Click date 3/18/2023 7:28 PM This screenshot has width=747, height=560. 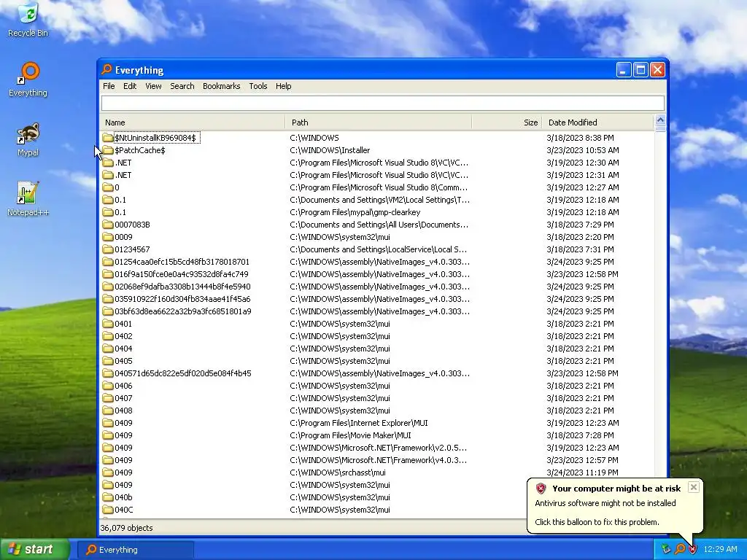click(x=580, y=435)
